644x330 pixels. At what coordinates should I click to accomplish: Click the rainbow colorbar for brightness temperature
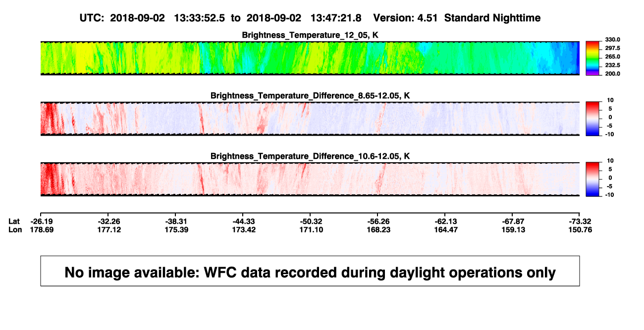pos(592,58)
